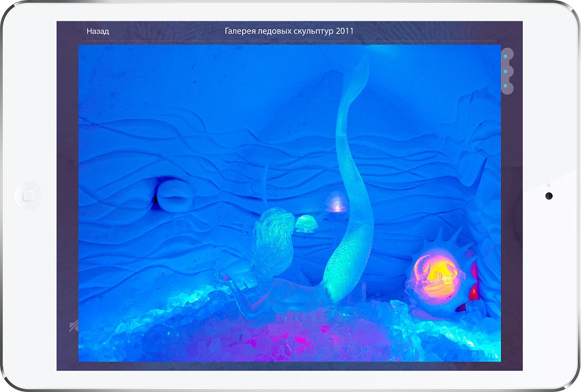Image resolution: width=581 pixels, height=392 pixels.
Task: Tap the carved oval clam on the wall
Action: [x=172, y=195]
